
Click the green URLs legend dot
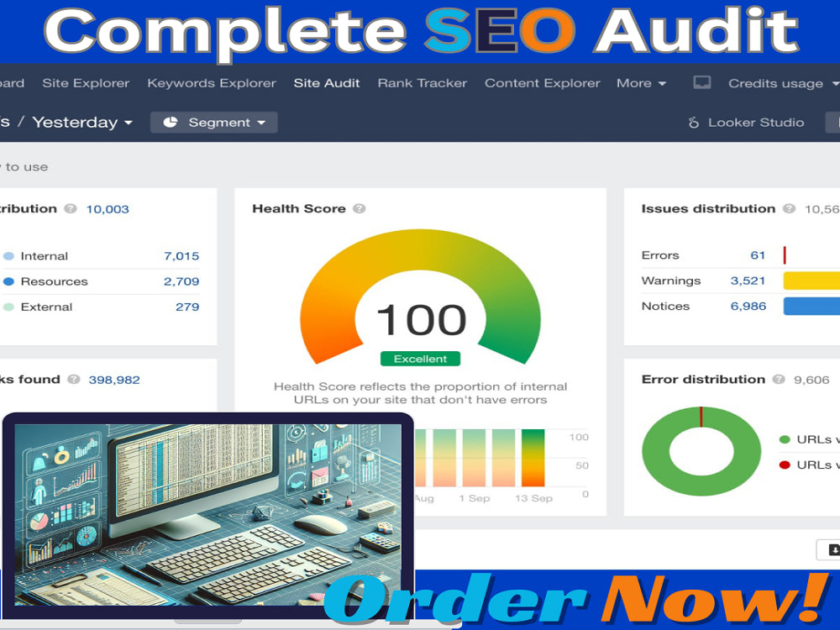(x=785, y=439)
